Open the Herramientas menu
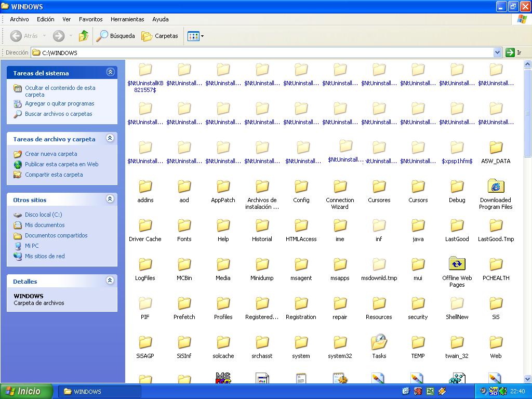This screenshot has height=399, width=532. 127,19
